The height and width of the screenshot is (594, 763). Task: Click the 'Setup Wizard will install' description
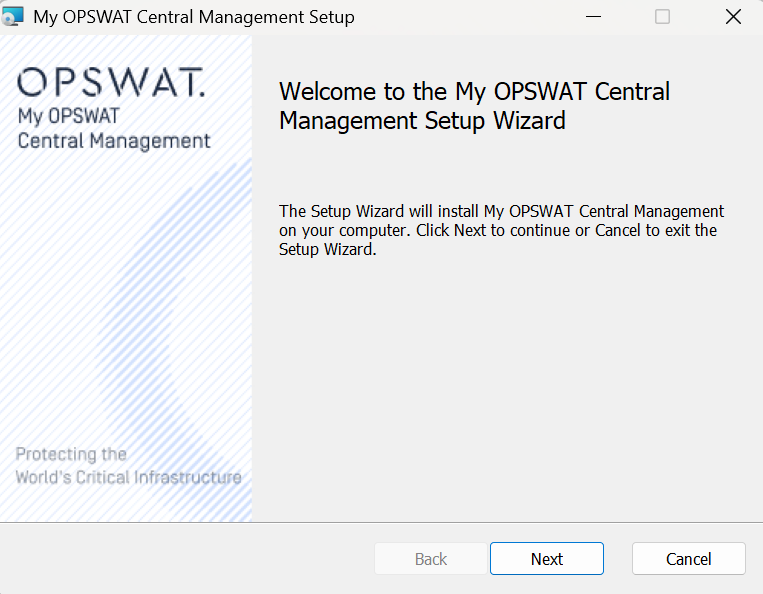(501, 230)
